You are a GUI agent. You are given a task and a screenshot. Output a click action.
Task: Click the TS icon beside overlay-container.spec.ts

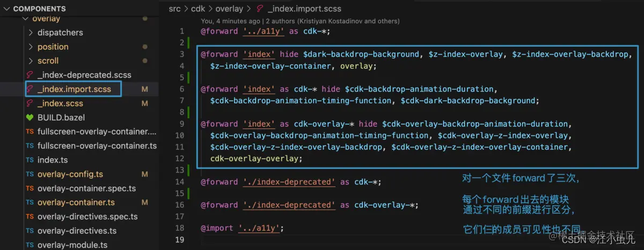[30, 188]
